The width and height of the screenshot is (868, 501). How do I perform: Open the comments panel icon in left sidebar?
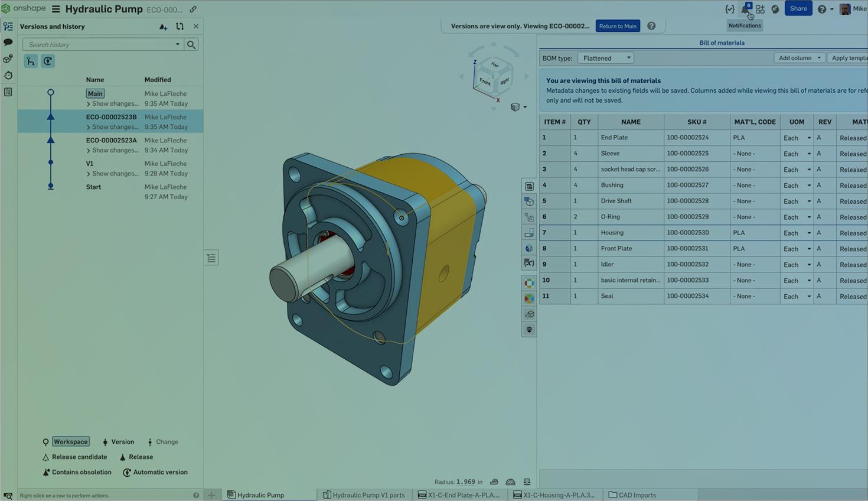click(x=8, y=43)
